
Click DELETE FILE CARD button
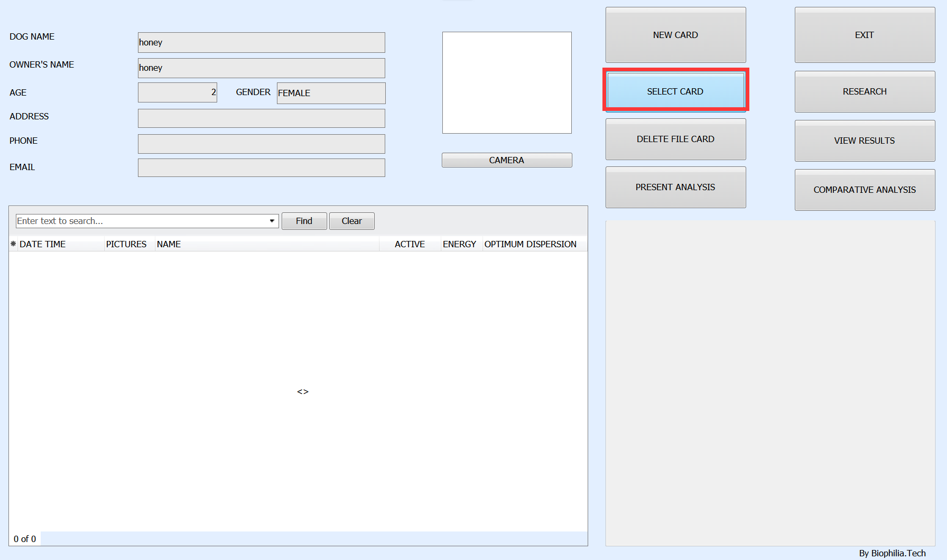tap(675, 139)
